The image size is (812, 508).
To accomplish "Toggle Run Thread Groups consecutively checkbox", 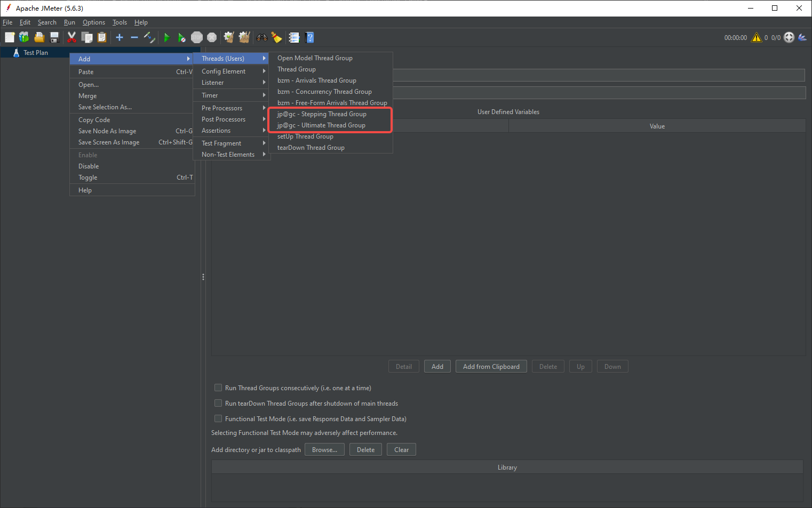I will pyautogui.click(x=218, y=388).
